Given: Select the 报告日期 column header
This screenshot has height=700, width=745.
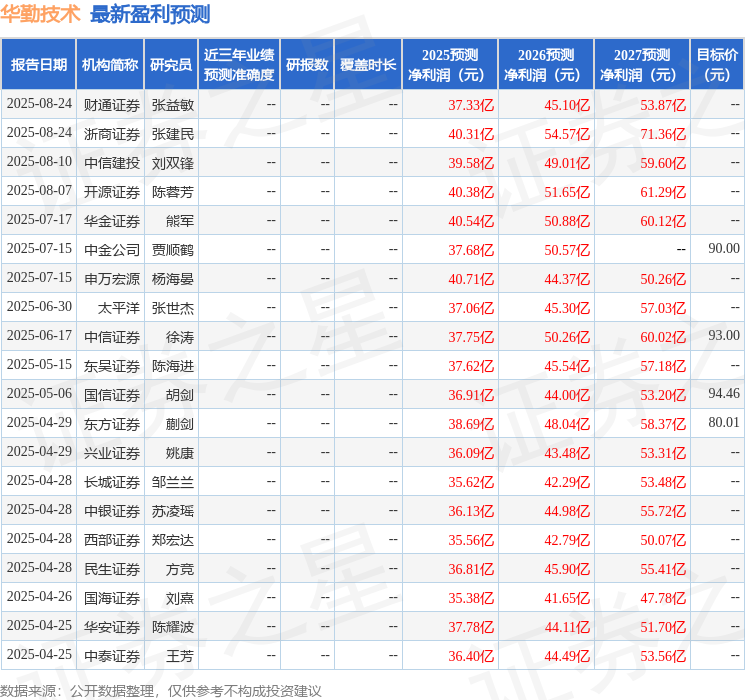Looking at the screenshot, I should point(38,65).
